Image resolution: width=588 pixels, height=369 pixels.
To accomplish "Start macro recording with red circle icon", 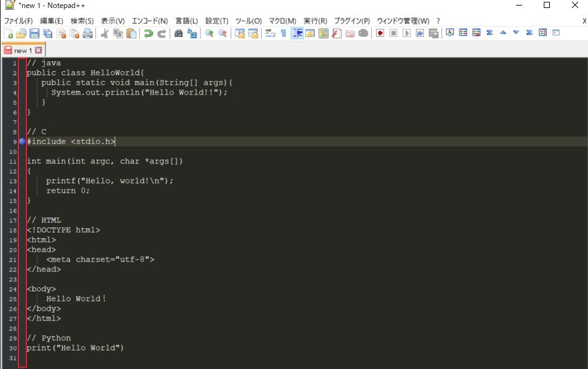I will point(380,33).
